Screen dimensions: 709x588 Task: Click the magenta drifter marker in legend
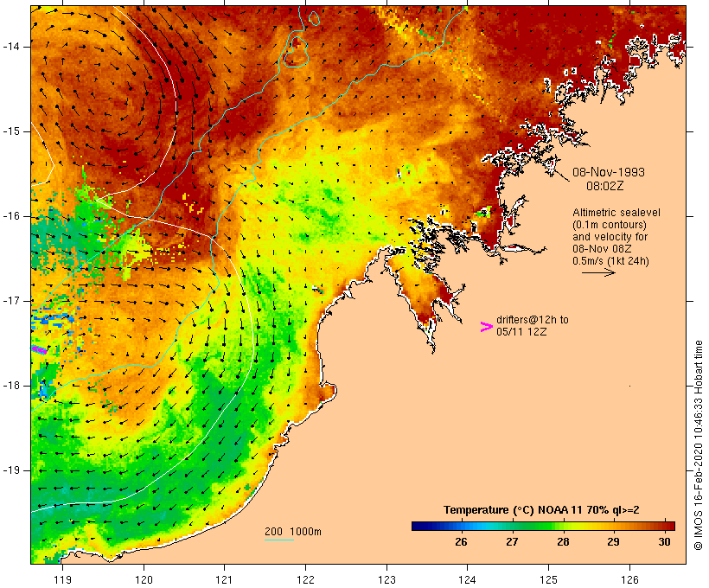[486, 327]
